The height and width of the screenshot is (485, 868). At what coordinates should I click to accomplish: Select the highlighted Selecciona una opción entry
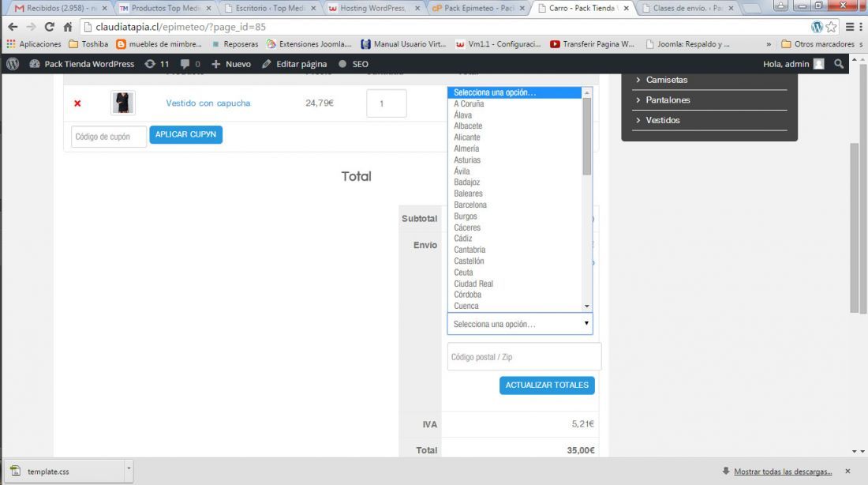[514, 92]
